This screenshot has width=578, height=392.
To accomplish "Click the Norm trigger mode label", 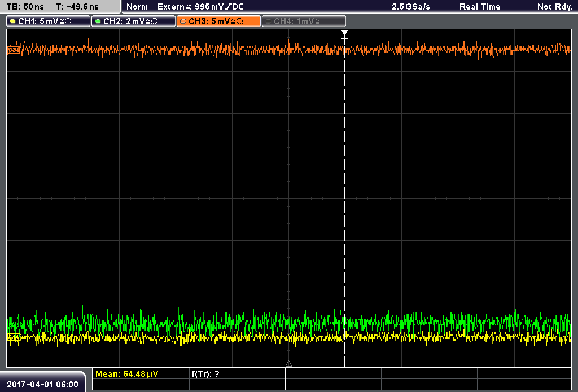I will click(x=137, y=7).
